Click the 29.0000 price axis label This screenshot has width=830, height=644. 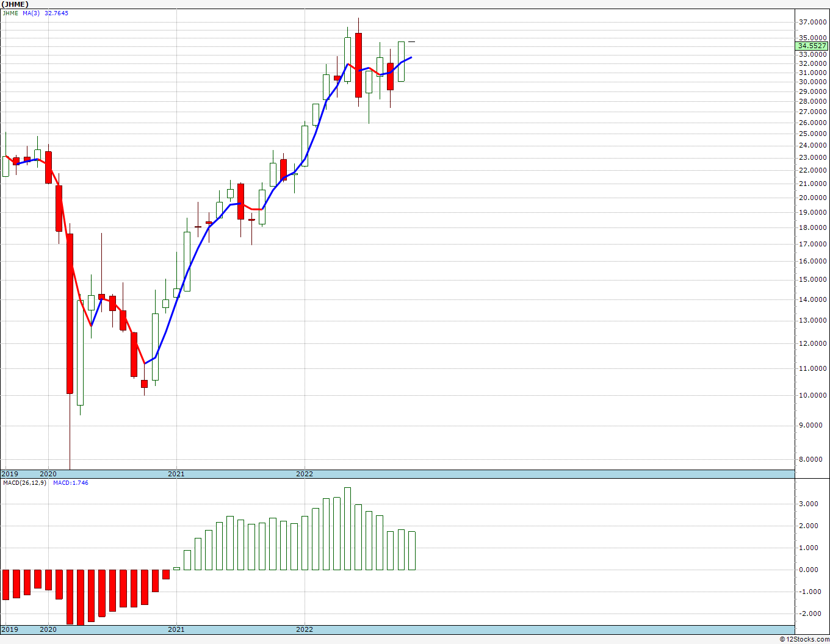click(814, 91)
